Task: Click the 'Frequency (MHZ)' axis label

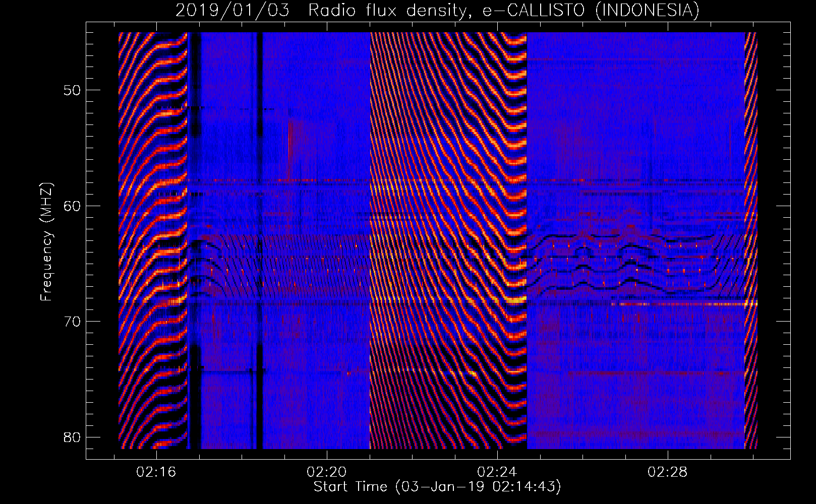Action: click(46, 242)
